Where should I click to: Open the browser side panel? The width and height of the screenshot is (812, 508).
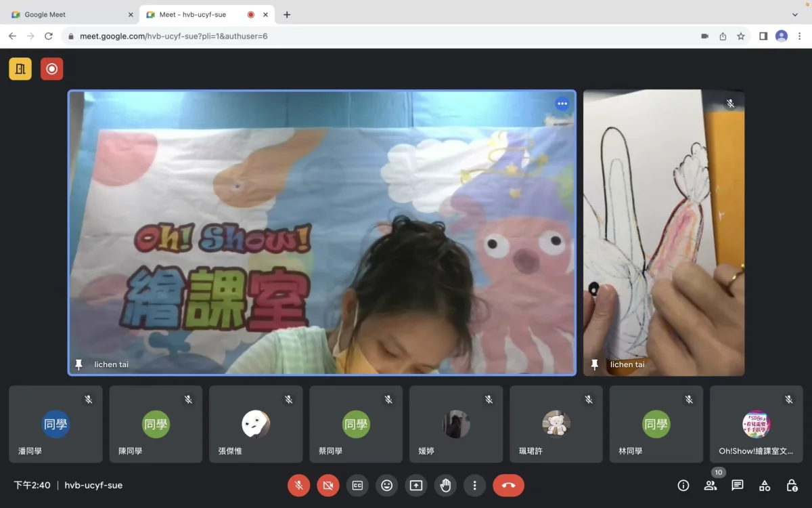[763, 36]
